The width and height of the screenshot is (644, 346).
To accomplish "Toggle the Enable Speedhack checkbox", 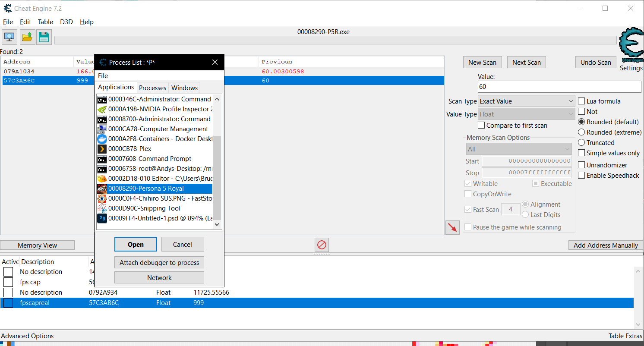I will (x=582, y=176).
